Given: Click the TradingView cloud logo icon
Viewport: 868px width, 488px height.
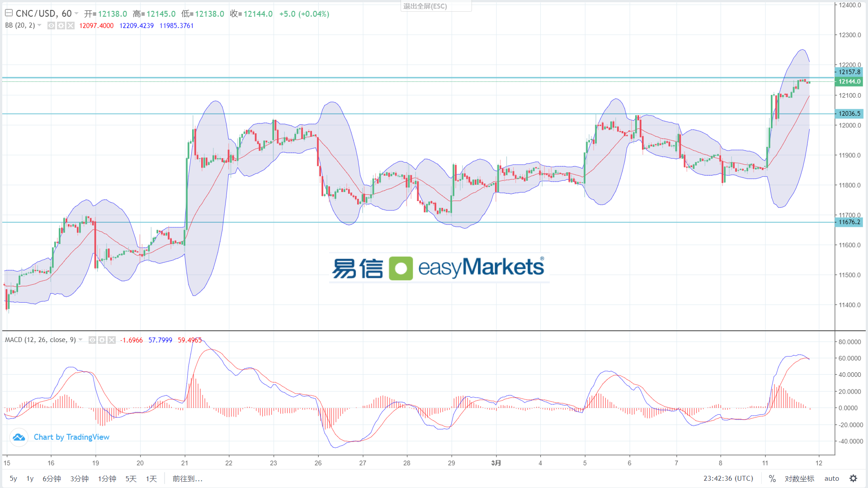Looking at the screenshot, I should [x=19, y=437].
